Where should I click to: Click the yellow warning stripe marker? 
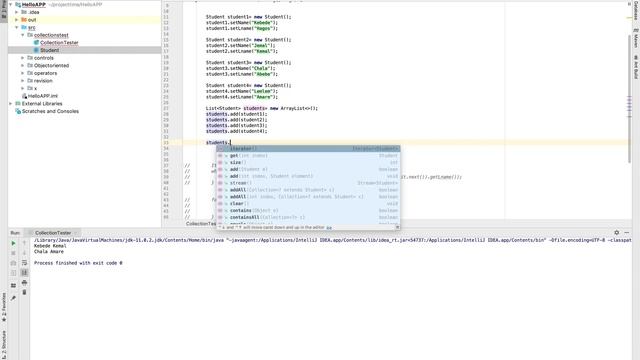629,18
